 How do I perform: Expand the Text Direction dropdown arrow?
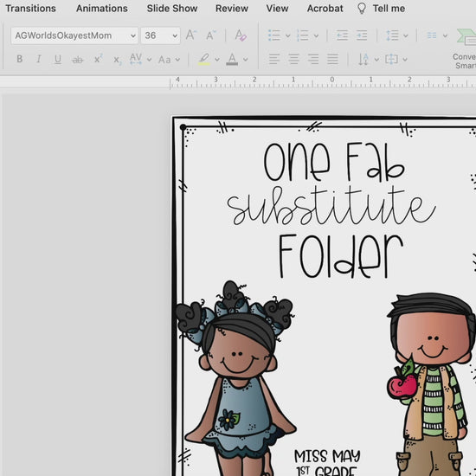point(376,60)
